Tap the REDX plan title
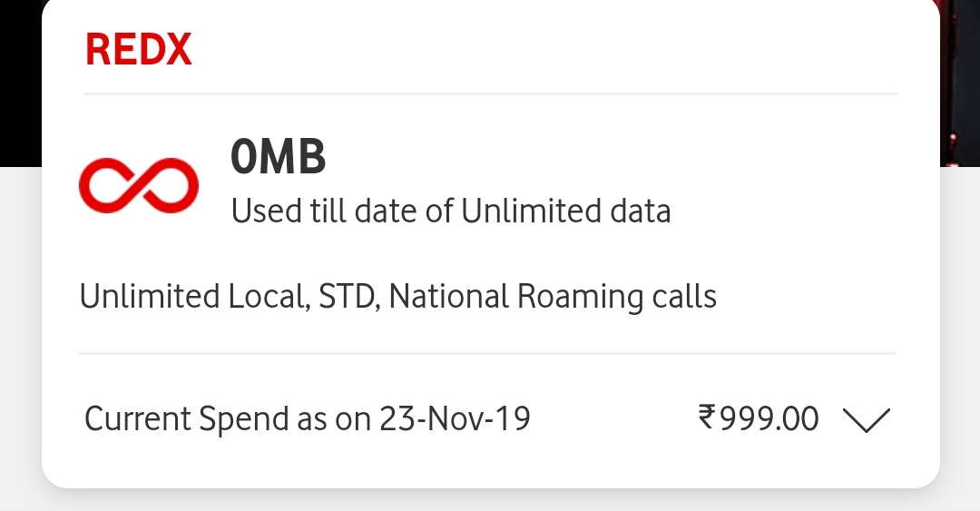 pos(139,51)
